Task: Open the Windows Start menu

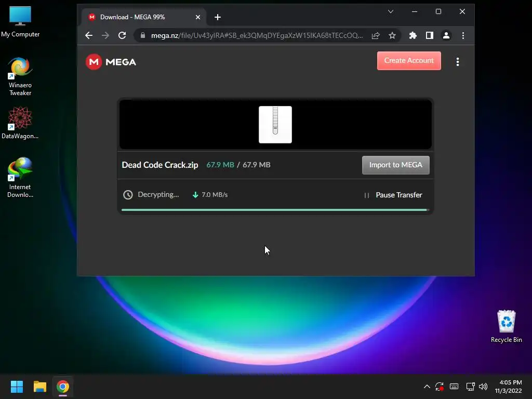Action: [x=17, y=387]
